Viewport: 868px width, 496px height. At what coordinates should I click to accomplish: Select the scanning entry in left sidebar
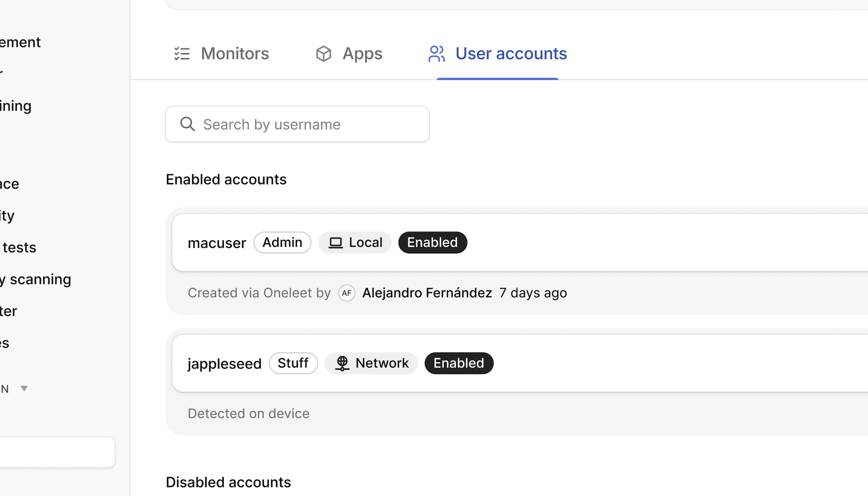[x=35, y=279]
